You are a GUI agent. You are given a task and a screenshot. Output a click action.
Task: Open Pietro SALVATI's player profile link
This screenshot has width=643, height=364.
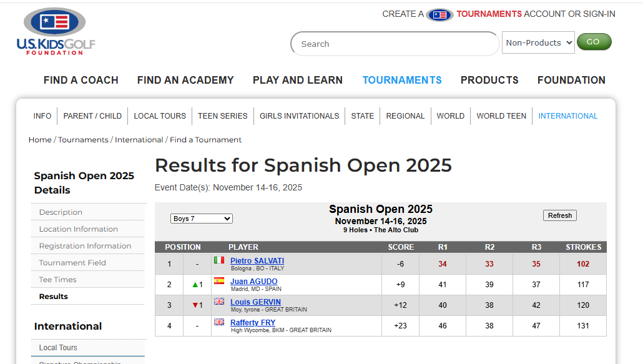pos(257,260)
